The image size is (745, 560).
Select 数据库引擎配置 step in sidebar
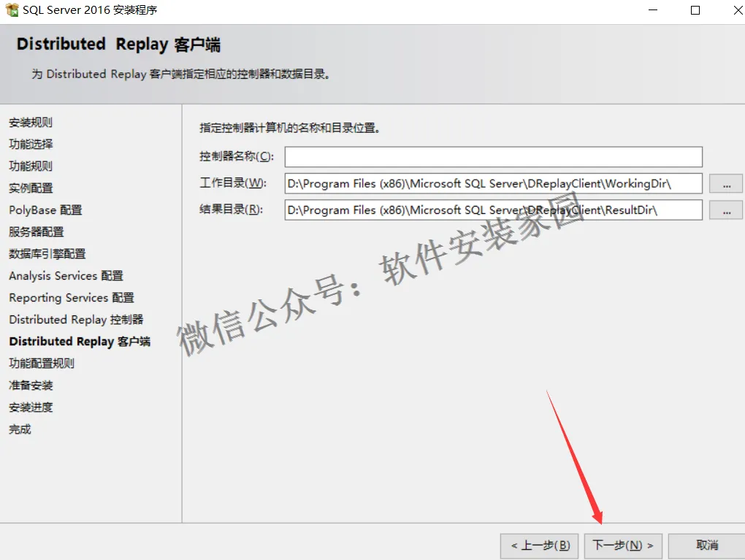(x=47, y=253)
